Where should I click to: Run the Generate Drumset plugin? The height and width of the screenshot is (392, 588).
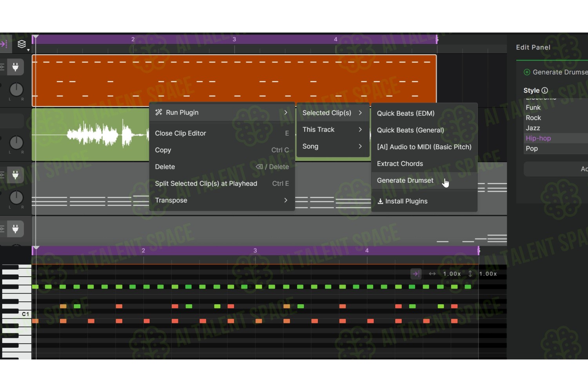click(x=424, y=180)
